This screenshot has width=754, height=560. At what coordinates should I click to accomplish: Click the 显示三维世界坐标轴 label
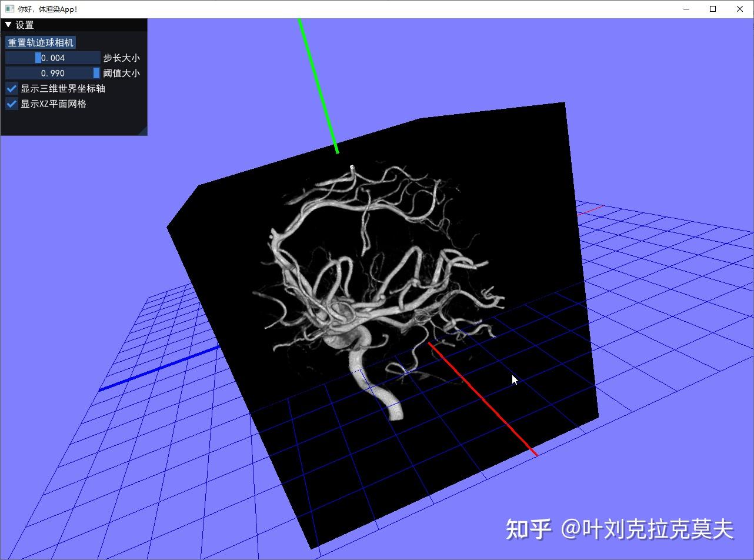coord(63,88)
